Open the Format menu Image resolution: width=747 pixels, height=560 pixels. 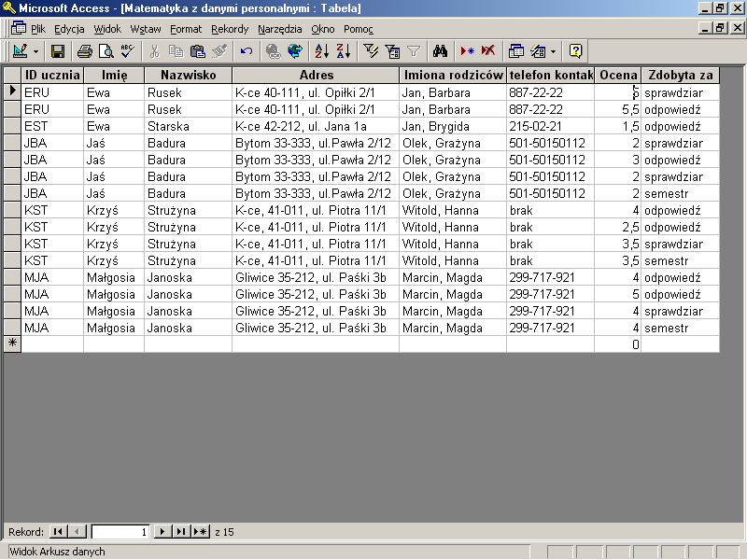tap(186, 29)
